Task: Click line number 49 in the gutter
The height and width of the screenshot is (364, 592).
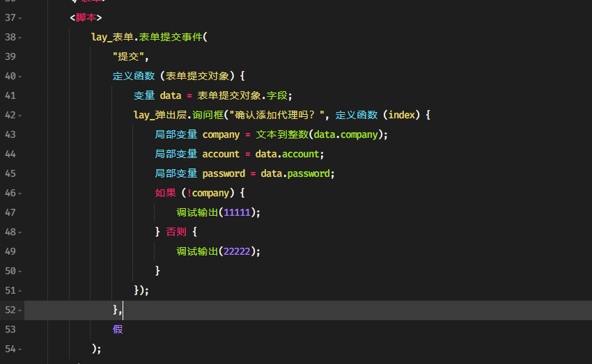Action: pos(10,251)
